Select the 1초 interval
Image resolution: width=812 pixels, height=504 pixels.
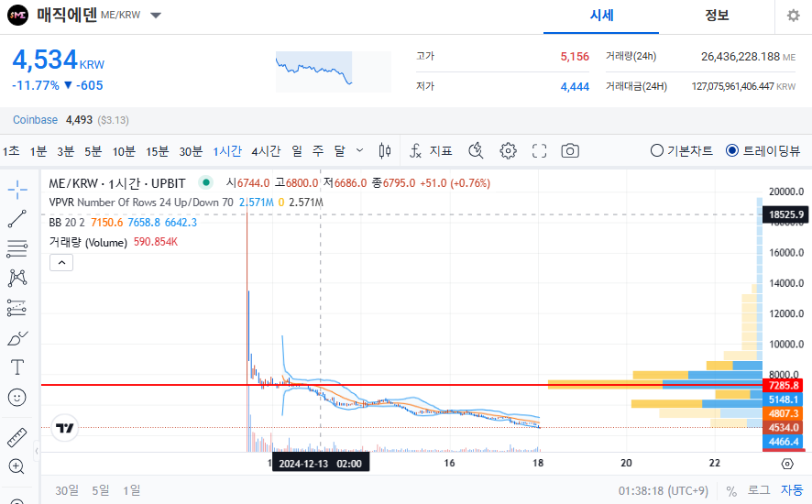11,150
